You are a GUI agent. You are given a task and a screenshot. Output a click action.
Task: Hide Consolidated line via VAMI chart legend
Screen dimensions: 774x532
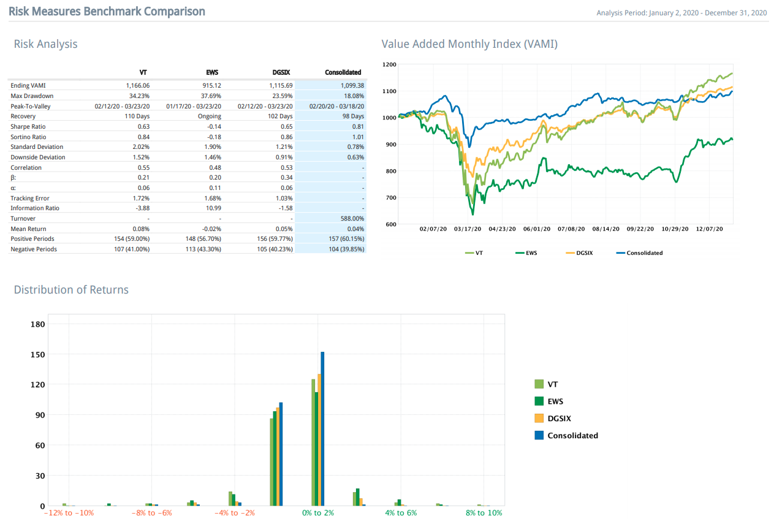click(x=639, y=253)
